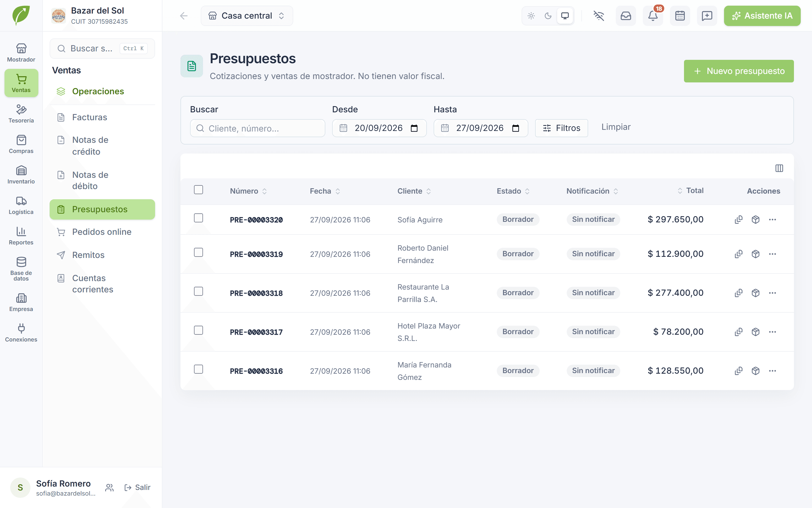Select system theme mode
This screenshot has width=812, height=508.
click(565, 16)
